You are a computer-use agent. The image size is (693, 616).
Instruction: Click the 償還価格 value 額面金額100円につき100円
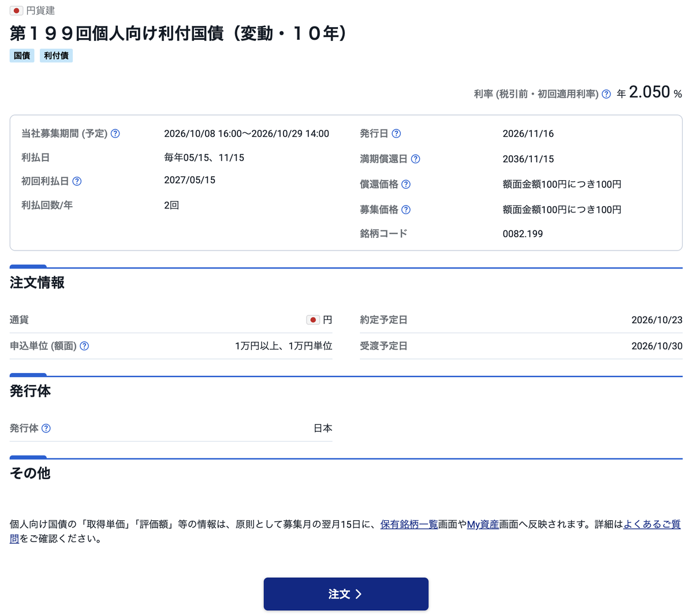point(562,184)
